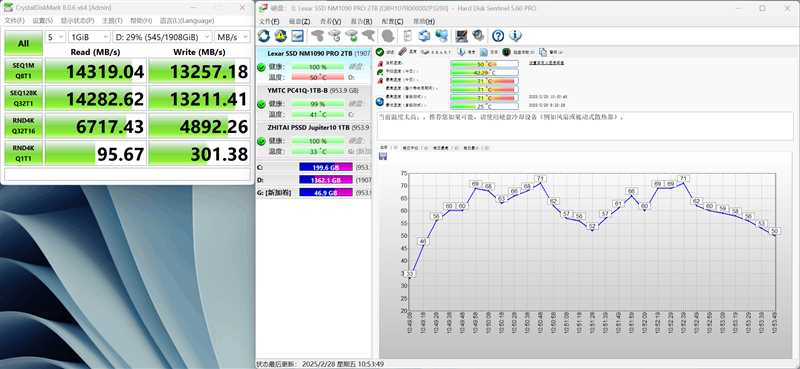Open the unit dropdown showing MB/s
The height and width of the screenshot is (369, 800).
232,37
